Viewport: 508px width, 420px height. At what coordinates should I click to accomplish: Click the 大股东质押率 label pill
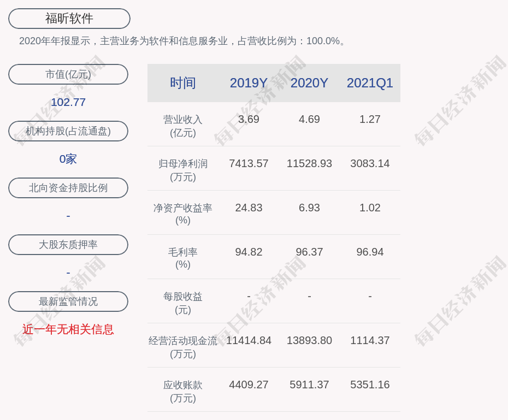click(x=68, y=245)
